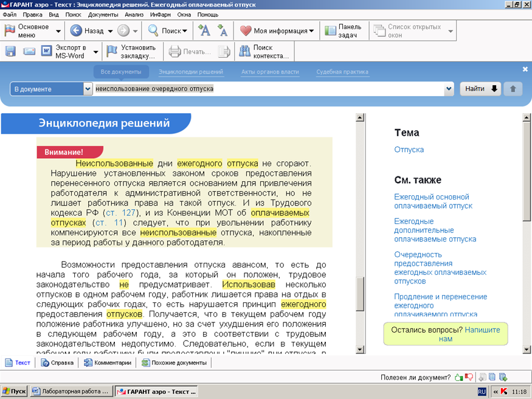
Task: Click the right panel scrollbar up arrow
Action: [527, 118]
